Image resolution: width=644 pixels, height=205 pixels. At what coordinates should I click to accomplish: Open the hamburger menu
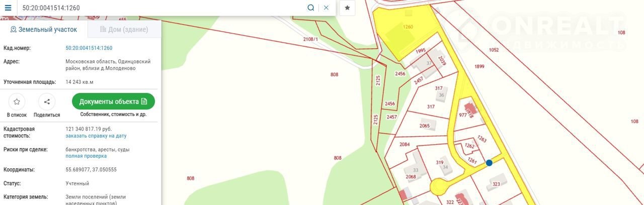coord(8,8)
